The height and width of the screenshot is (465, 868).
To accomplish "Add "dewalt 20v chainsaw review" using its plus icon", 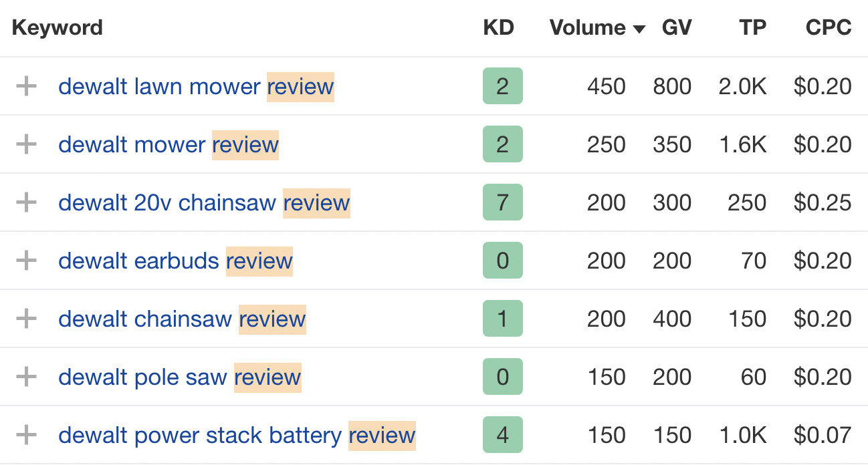I will point(27,202).
